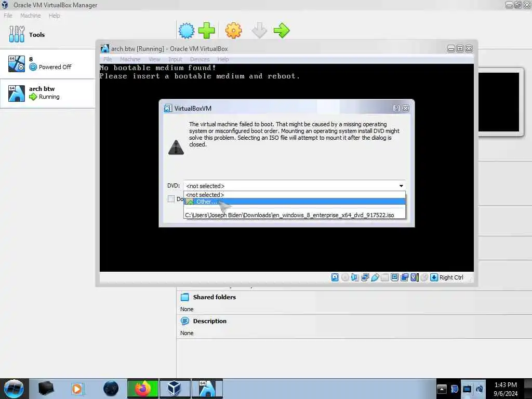Switch to VirtualBox Manager taskbar button
This screenshot has width=532, height=399.
coord(175,389)
